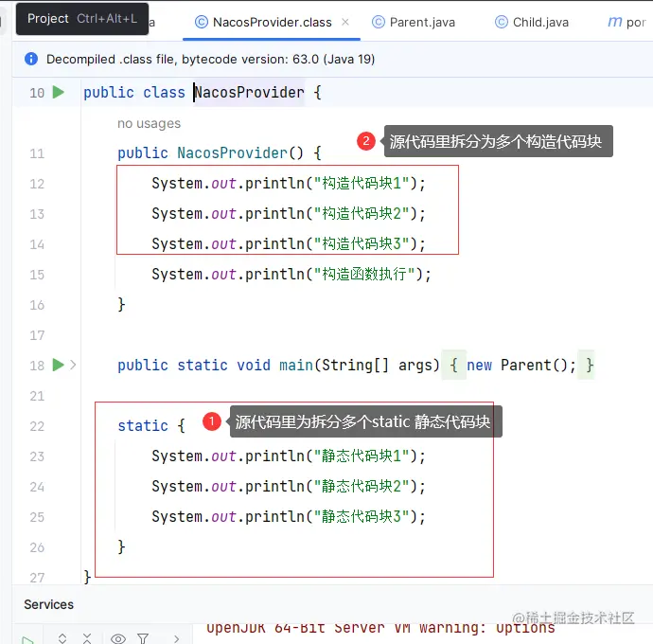Click line number 26 in the gutter

pos(37,547)
